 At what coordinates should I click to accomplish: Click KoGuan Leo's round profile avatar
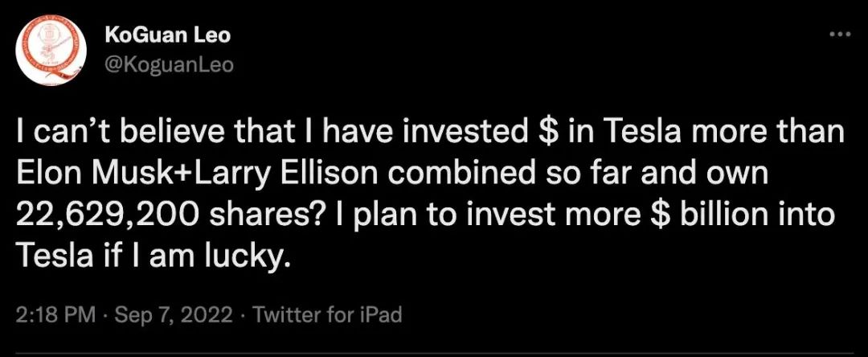(x=51, y=50)
